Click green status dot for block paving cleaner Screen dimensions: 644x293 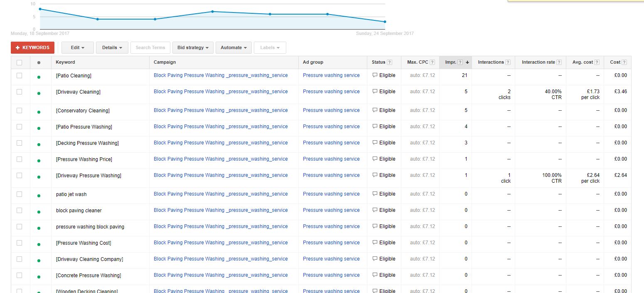tap(39, 212)
